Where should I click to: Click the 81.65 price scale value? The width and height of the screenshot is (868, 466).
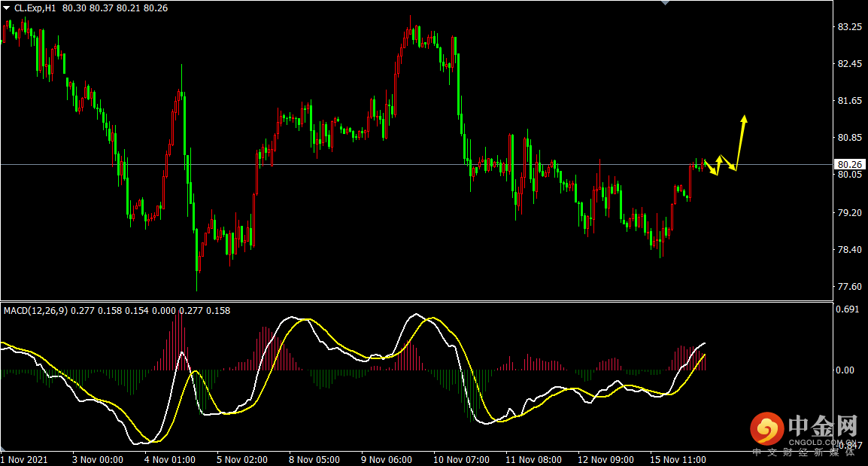(849, 101)
